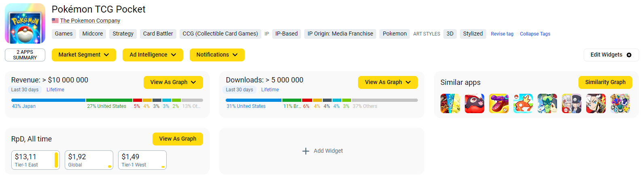Open the card-holding character similar app
The image size is (644, 177).
596,103
